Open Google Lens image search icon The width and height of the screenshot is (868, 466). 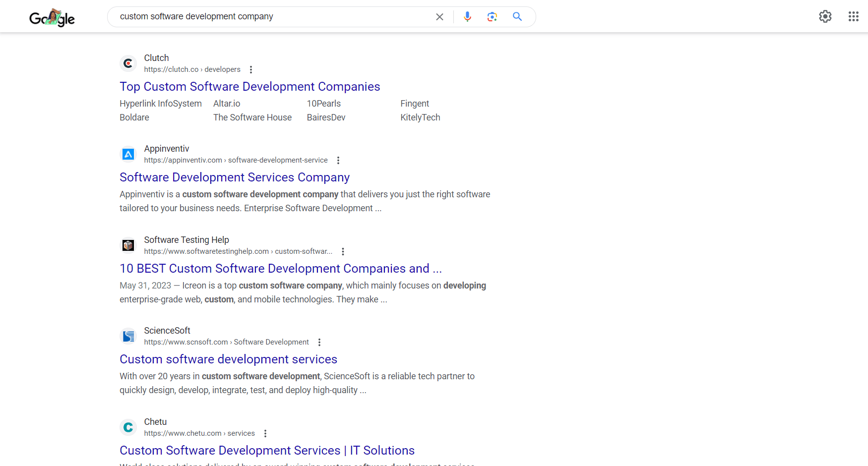click(x=492, y=17)
